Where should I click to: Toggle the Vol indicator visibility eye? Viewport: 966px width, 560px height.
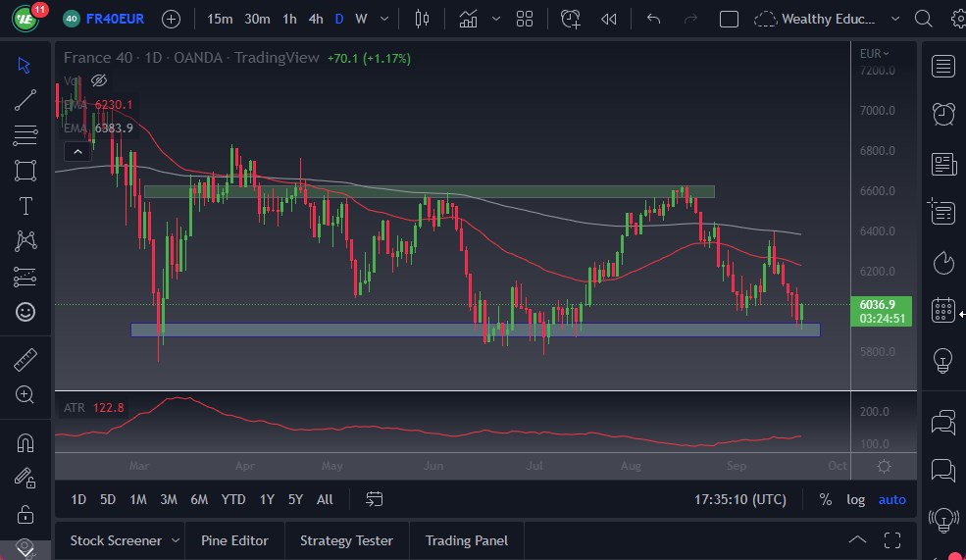98,80
